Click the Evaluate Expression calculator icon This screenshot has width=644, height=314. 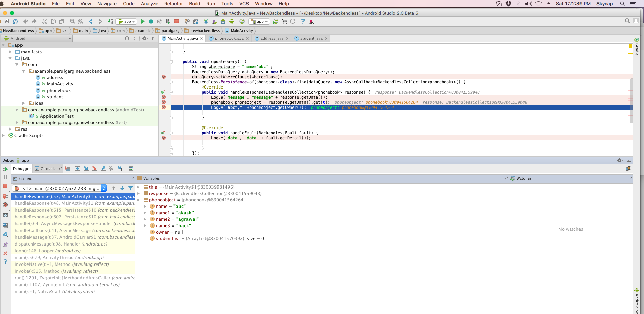point(131,169)
